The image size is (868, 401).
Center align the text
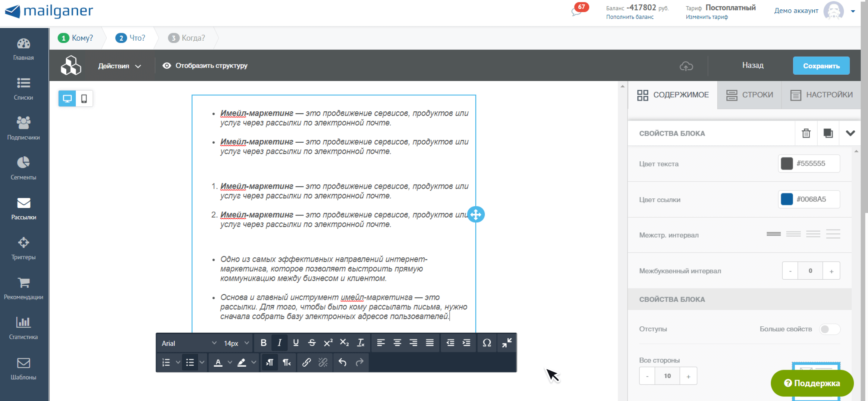pos(397,343)
